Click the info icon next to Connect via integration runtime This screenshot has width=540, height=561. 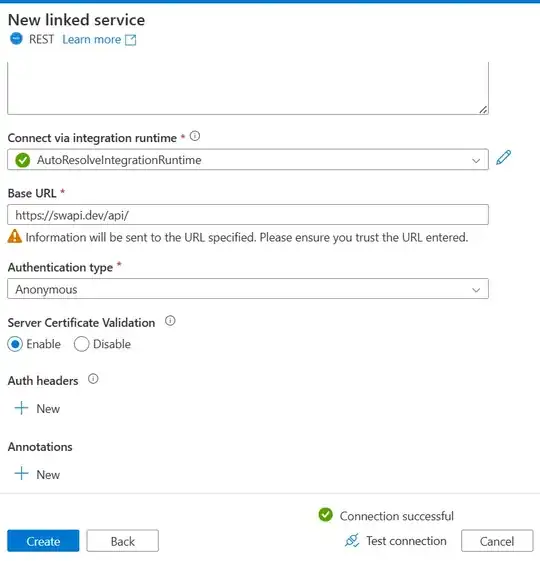(195, 136)
